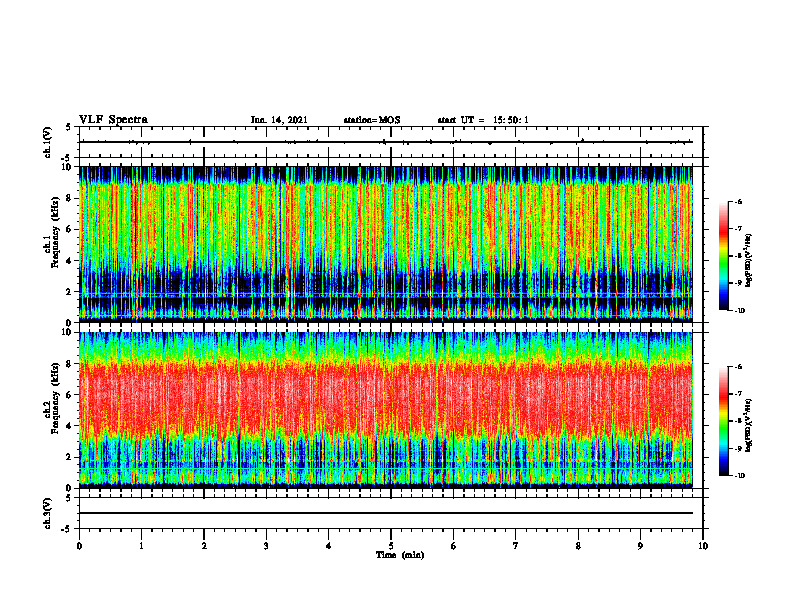
Task: Click the "-10" tick on ch.2 colorbar
Action: click(740, 476)
